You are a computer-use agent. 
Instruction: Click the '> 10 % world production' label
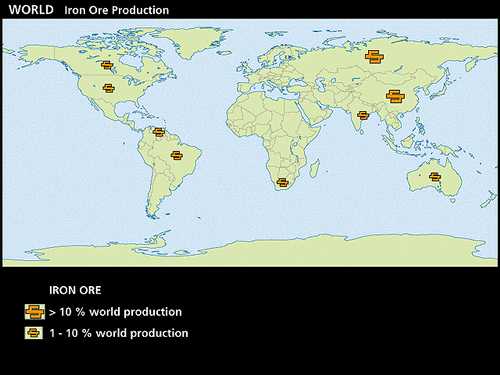[x=115, y=312]
